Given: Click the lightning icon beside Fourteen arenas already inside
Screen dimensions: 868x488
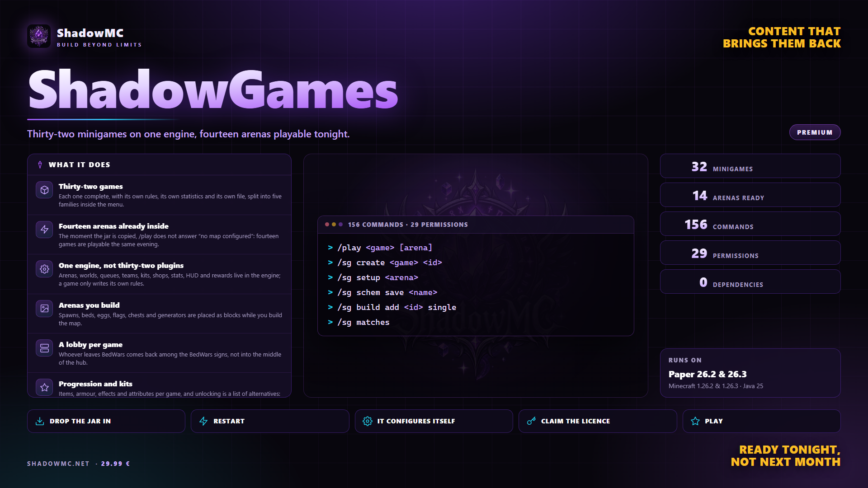Looking at the screenshot, I should (44, 230).
